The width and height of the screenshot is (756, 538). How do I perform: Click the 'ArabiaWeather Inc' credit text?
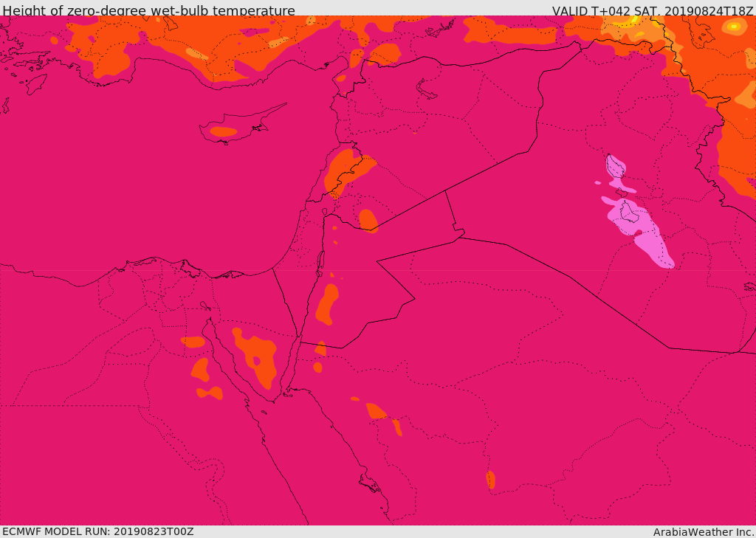[704, 532]
